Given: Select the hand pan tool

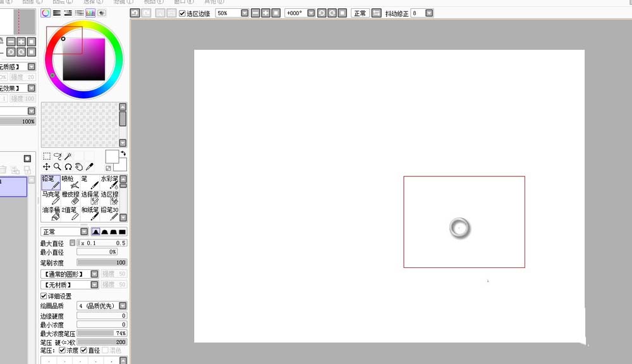Looking at the screenshot, I should pyautogui.click(x=79, y=166).
